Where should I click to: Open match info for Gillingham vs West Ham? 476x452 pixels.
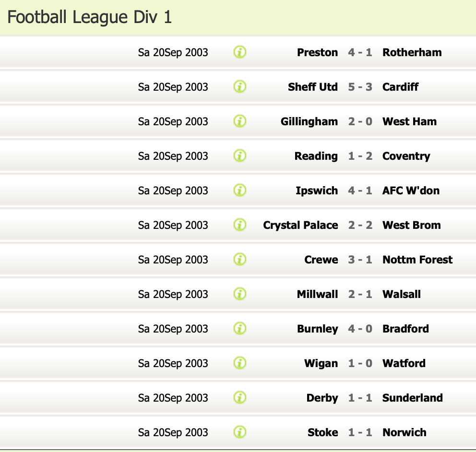(x=240, y=121)
